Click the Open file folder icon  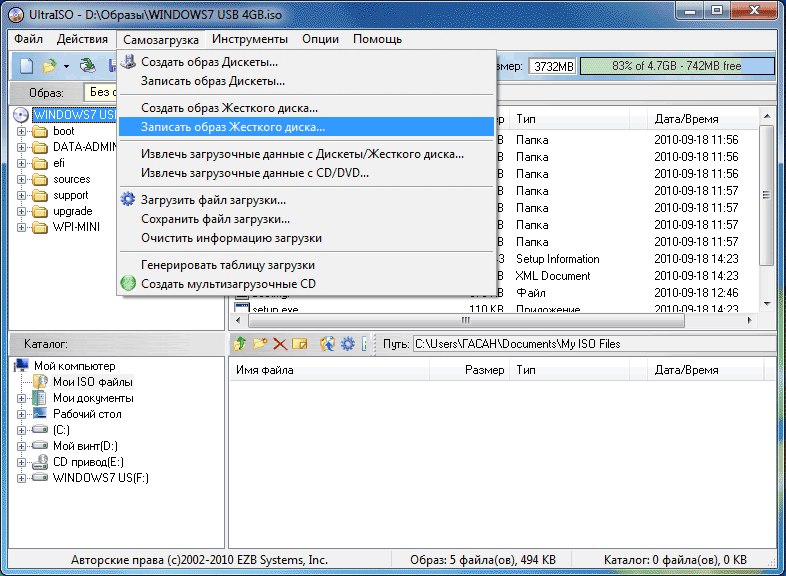50,66
